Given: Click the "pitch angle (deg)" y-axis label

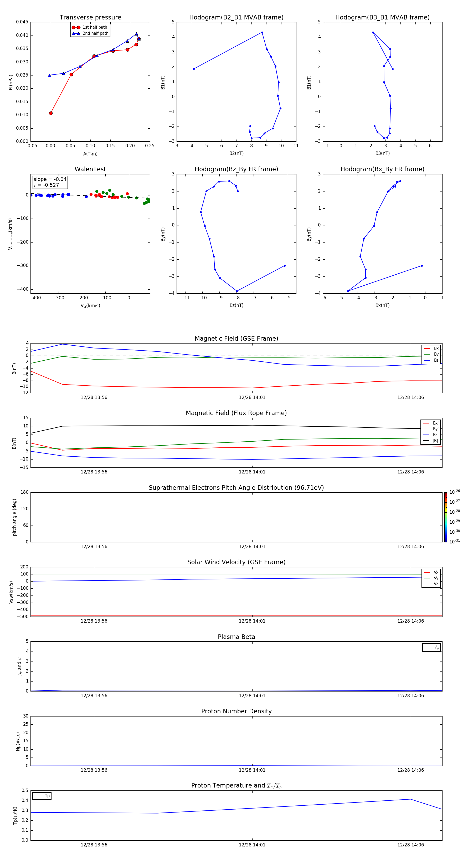Looking at the screenshot, I should (14, 517).
